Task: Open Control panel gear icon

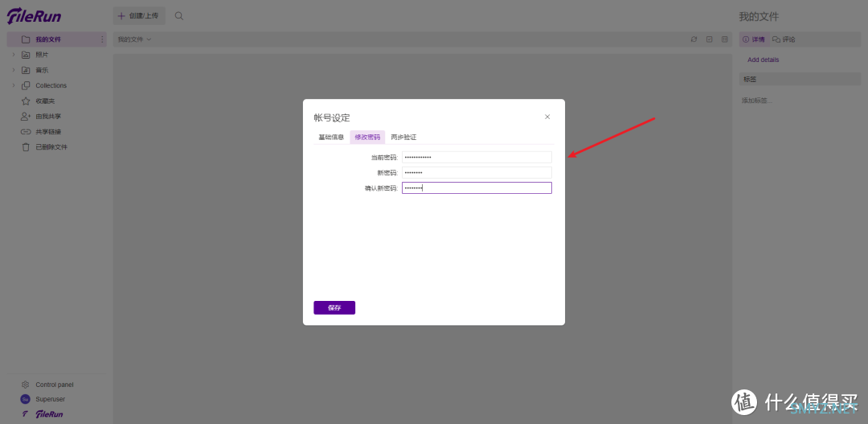Action: (25, 385)
